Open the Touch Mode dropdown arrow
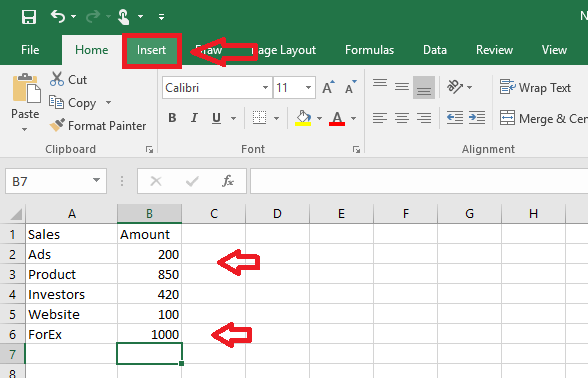The height and width of the screenshot is (378, 588). click(141, 16)
